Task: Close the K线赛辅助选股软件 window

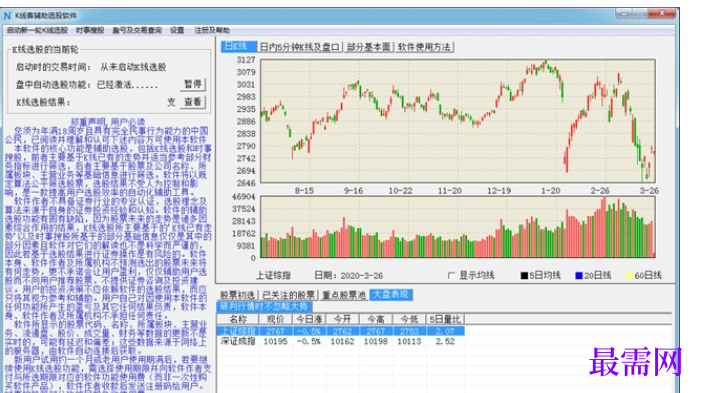Action: point(663,14)
